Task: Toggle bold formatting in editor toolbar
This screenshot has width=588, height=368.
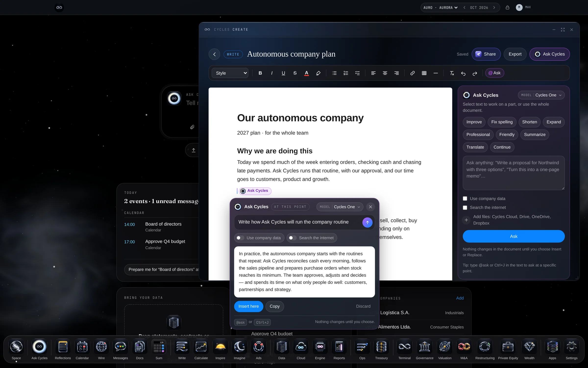Action: point(260,73)
